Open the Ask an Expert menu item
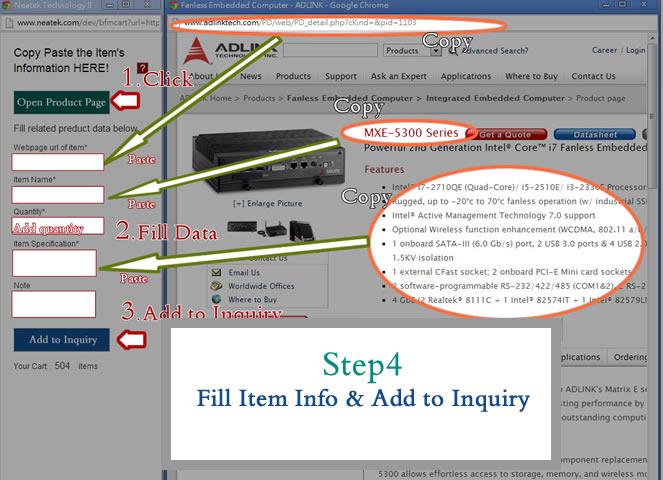The height and width of the screenshot is (480, 663). [399, 76]
